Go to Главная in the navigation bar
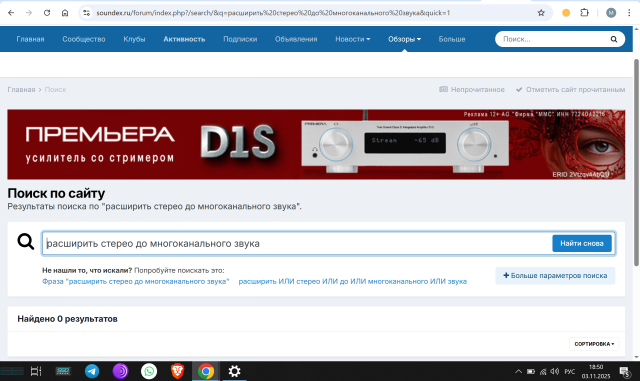Screen dimensions: 640x381 (x=30, y=39)
